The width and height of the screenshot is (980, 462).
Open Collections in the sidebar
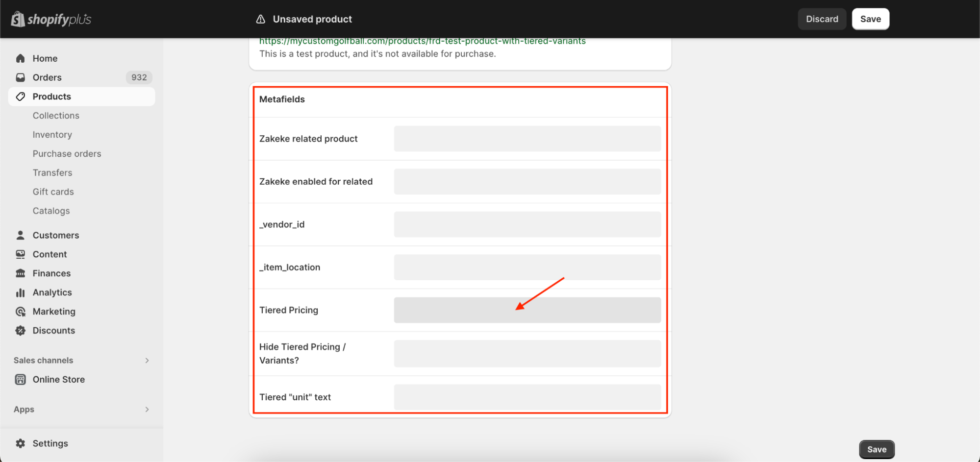click(56, 116)
